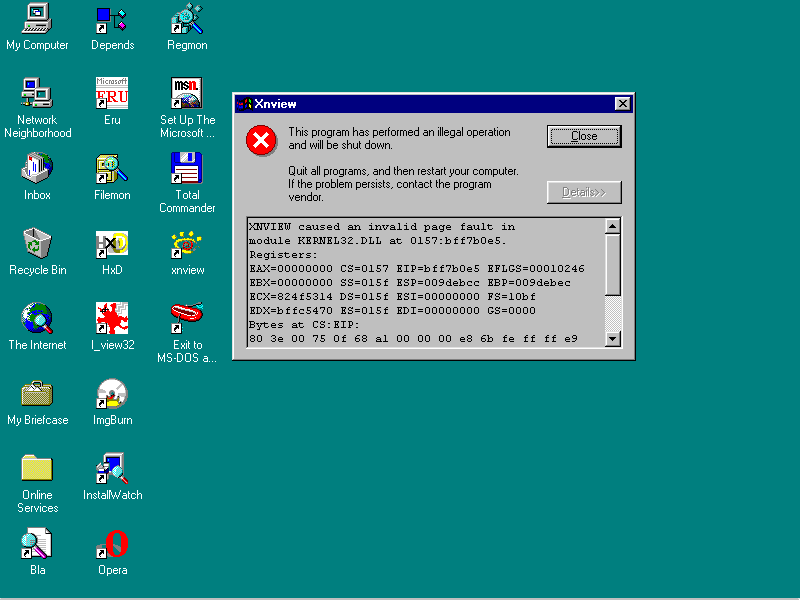800x600 pixels.
Task: Click the details scrollbar thumb
Action: (613, 264)
